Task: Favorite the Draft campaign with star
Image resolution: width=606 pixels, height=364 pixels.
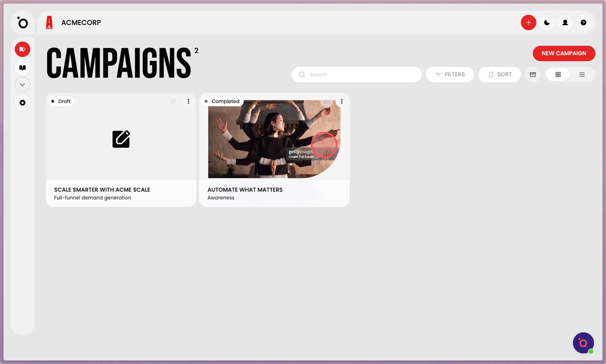Action: click(x=173, y=101)
